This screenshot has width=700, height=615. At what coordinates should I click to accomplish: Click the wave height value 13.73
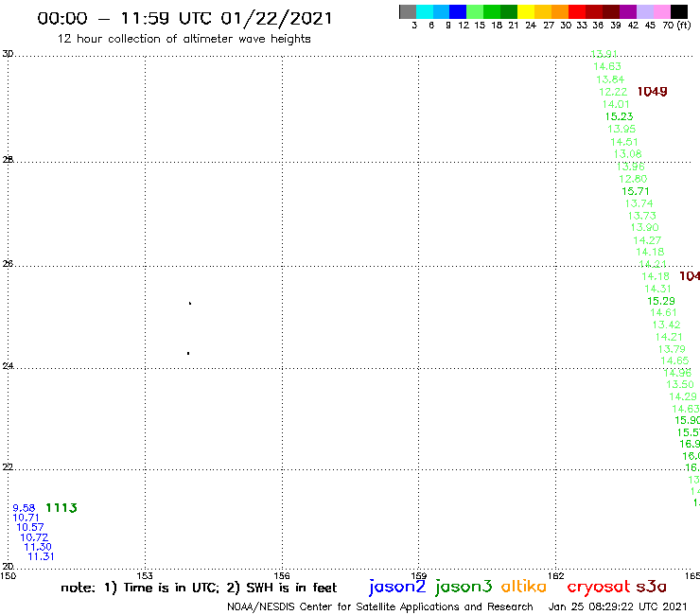642,216
